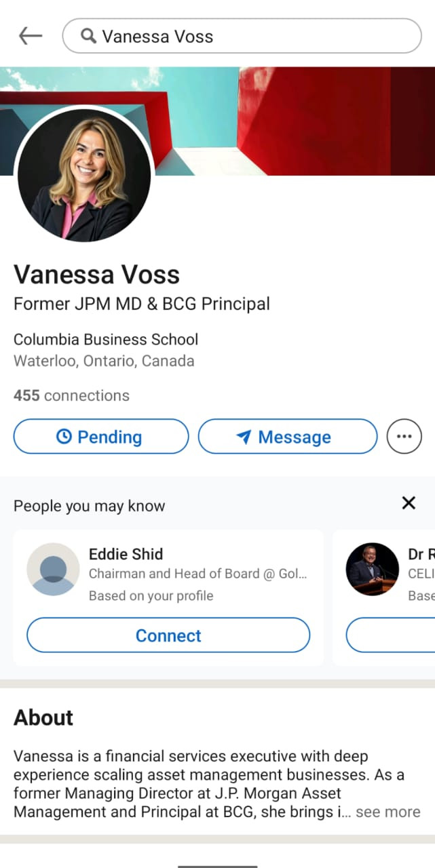Click the magnifier search icon
Image resolution: width=435 pixels, height=868 pixels.
[x=88, y=36]
